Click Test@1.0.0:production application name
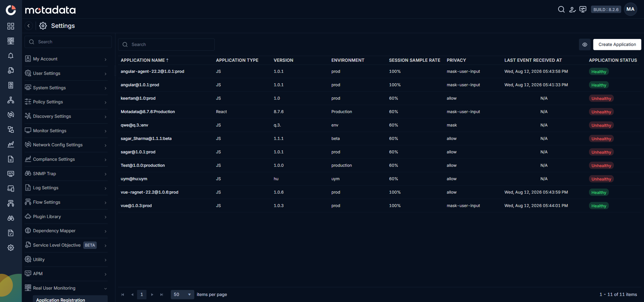The height and width of the screenshot is (302, 644). (x=143, y=165)
